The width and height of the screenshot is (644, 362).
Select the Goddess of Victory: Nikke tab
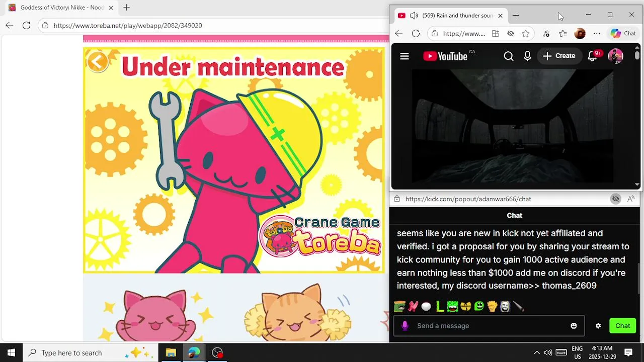pyautogui.click(x=60, y=8)
